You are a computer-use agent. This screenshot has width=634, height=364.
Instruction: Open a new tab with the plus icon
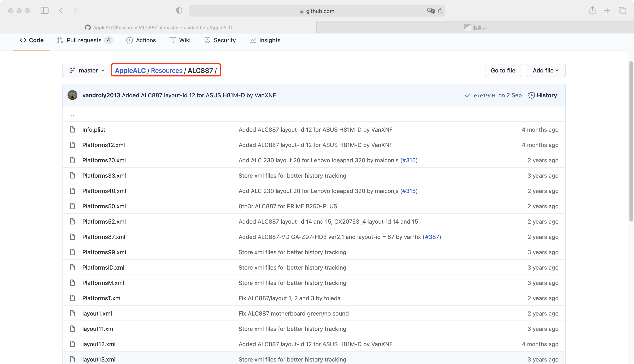pyautogui.click(x=607, y=11)
